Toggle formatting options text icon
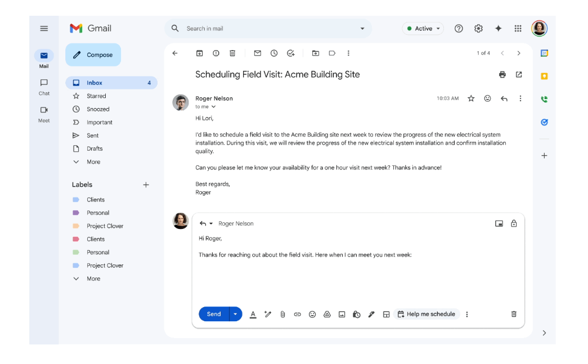This screenshot has height=364, width=588. point(253,314)
